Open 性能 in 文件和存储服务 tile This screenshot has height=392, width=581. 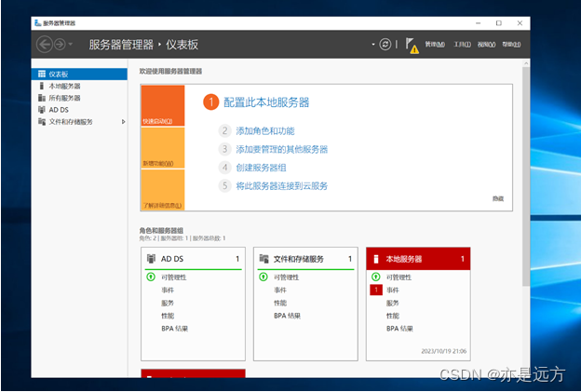coord(280,303)
